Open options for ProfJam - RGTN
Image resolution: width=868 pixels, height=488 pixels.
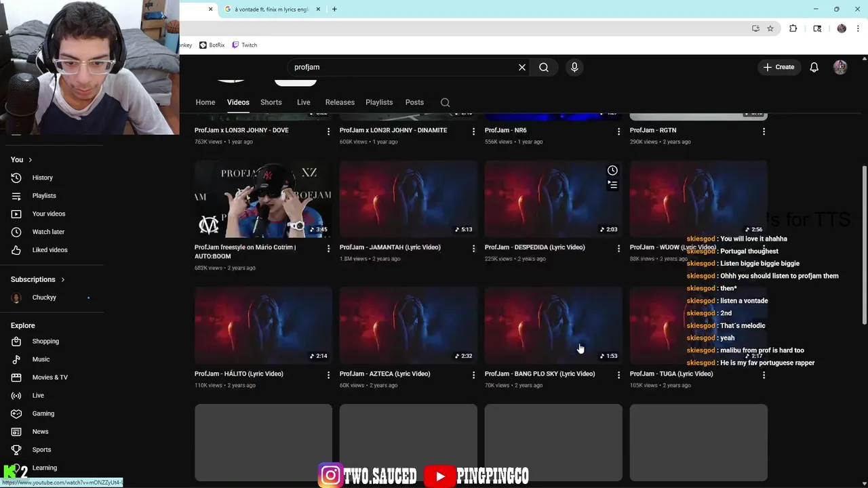pos(764,131)
